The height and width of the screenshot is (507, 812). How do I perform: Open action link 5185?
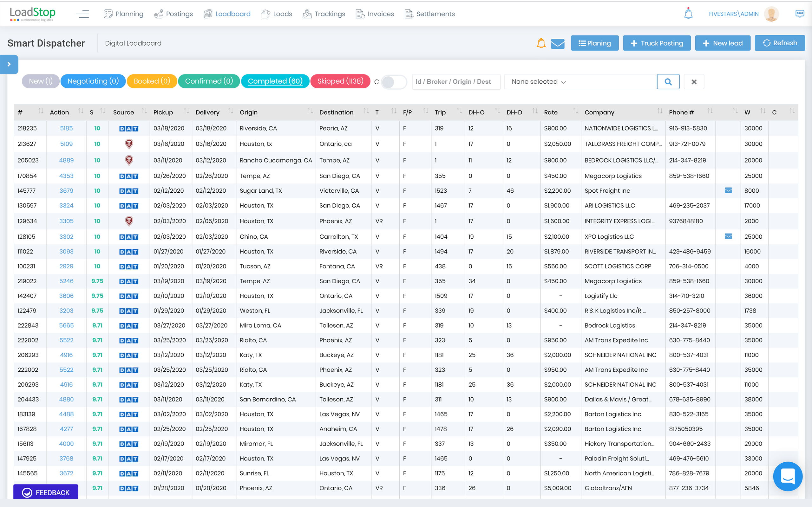pyautogui.click(x=66, y=128)
